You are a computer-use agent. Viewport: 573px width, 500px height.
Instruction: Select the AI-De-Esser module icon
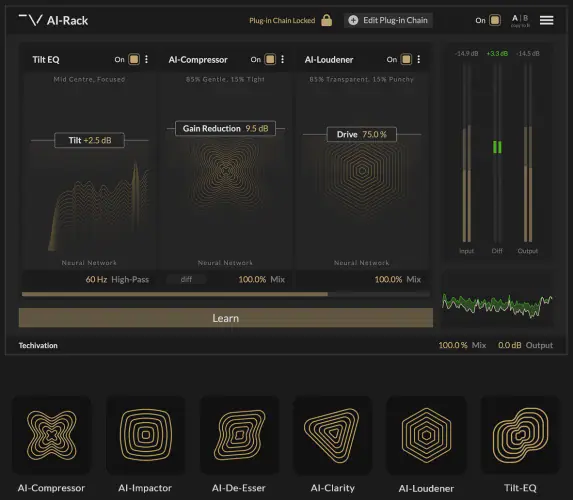239,435
